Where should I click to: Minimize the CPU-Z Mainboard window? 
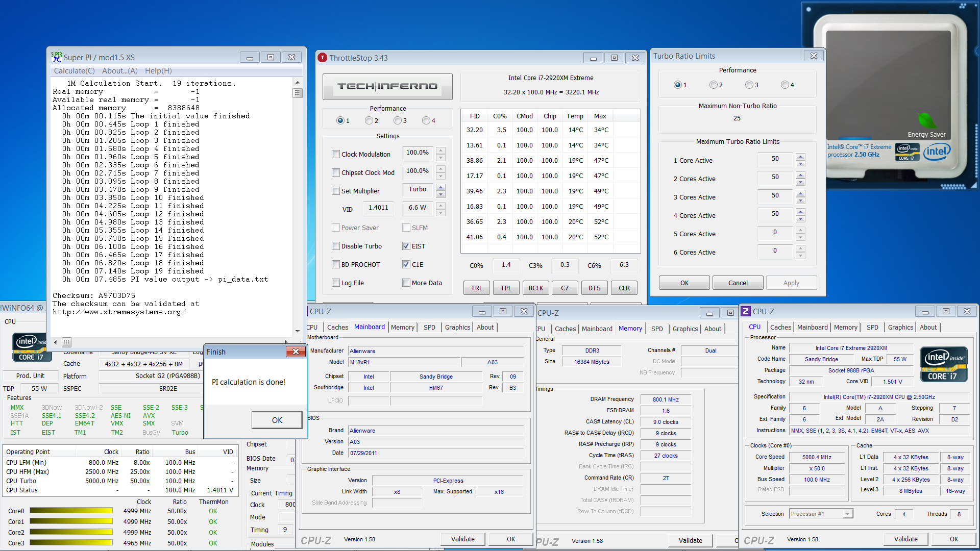(482, 311)
